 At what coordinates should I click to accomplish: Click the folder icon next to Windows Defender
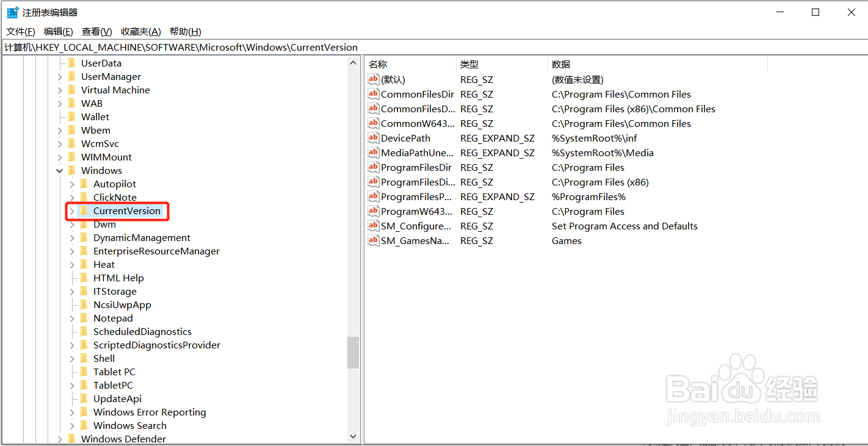[x=71, y=439]
